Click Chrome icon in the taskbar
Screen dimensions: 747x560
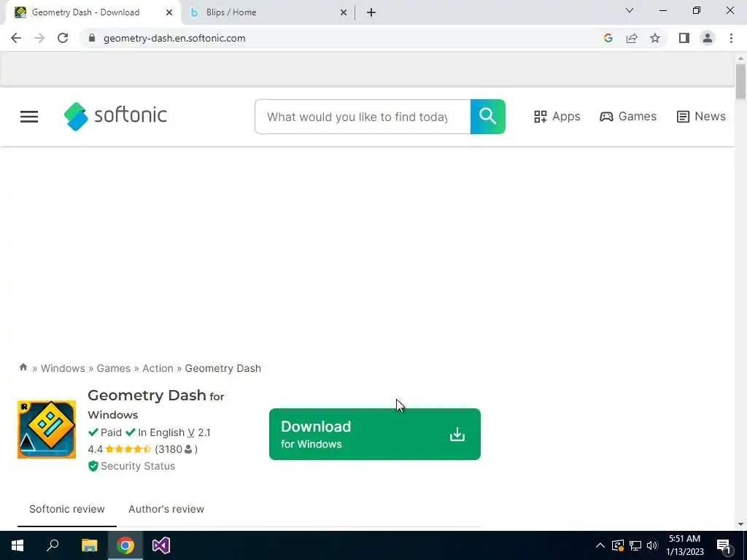(125, 545)
